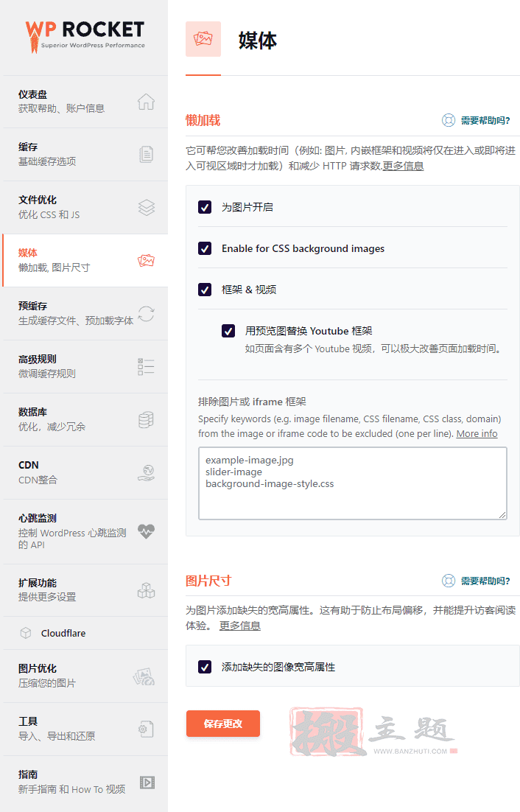Viewport: 520px width, 812px height.
Task: Click the tools gear file icon
Action: click(146, 729)
